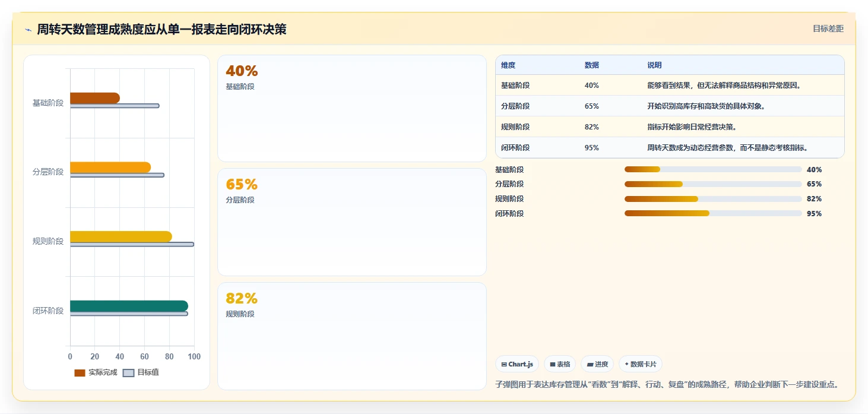Select the 65% 分层阶段 data card
This screenshot has width=868, height=414.
click(x=352, y=222)
